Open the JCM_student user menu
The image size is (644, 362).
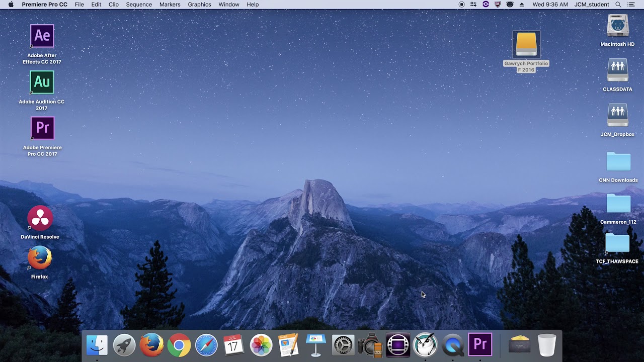[592, 5]
